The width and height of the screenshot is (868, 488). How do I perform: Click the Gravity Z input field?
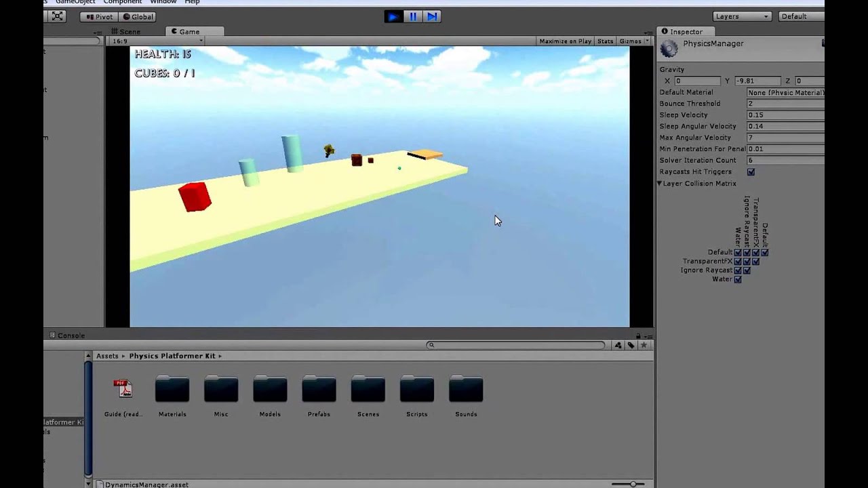[810, 81]
